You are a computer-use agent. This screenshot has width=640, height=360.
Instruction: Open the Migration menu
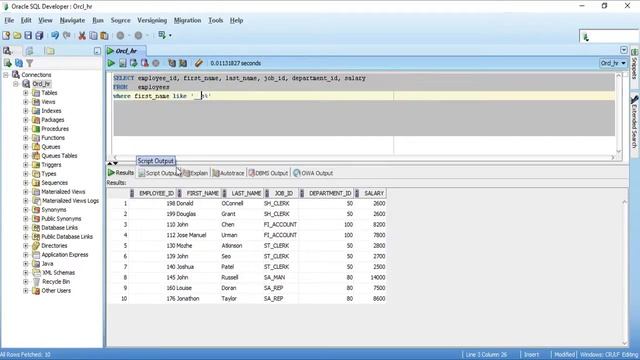pos(187,20)
